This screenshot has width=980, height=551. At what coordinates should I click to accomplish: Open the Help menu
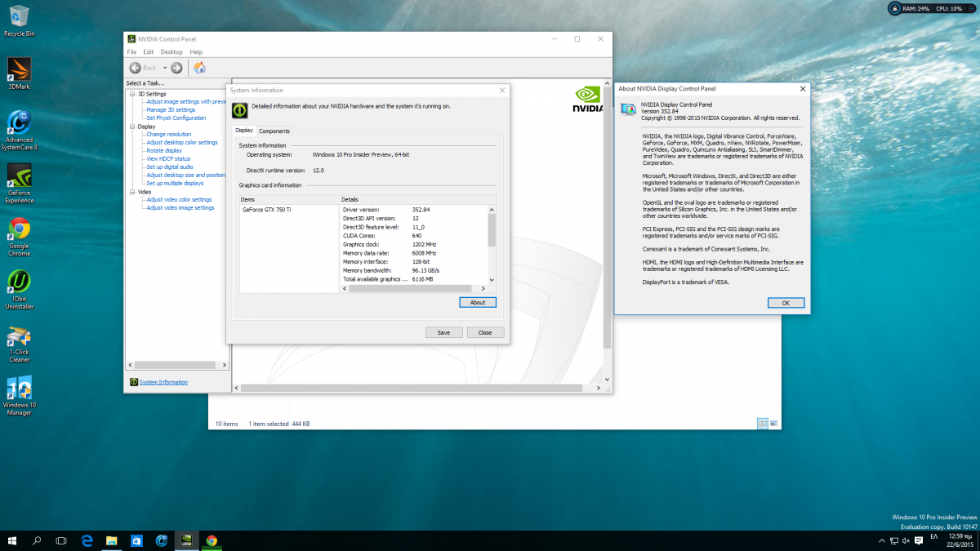[x=196, y=52]
